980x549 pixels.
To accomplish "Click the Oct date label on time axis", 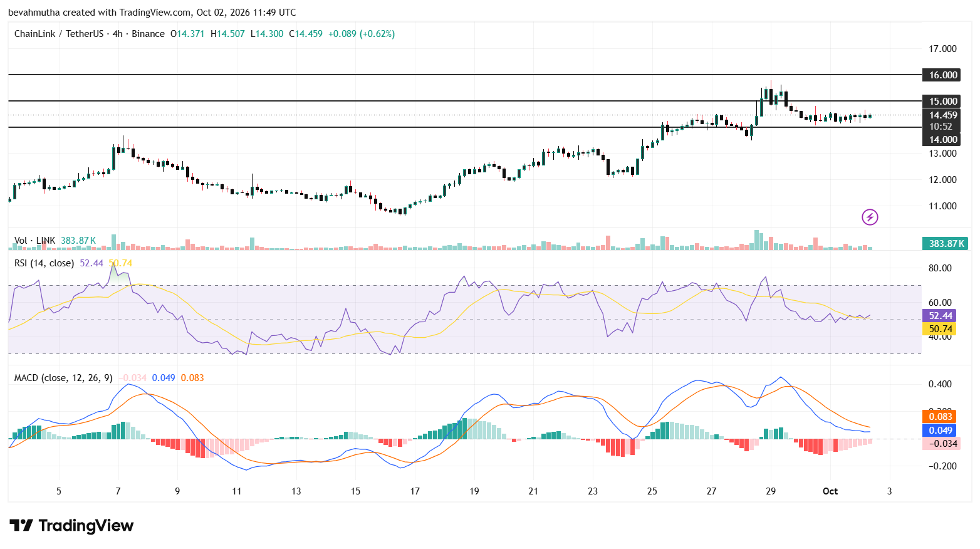I will [830, 491].
